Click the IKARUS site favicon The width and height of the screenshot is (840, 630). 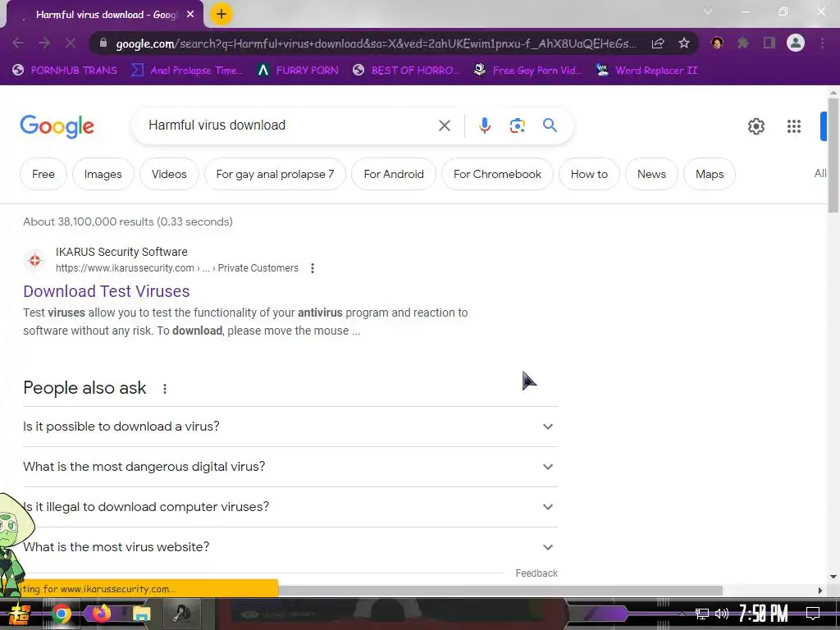coord(34,260)
